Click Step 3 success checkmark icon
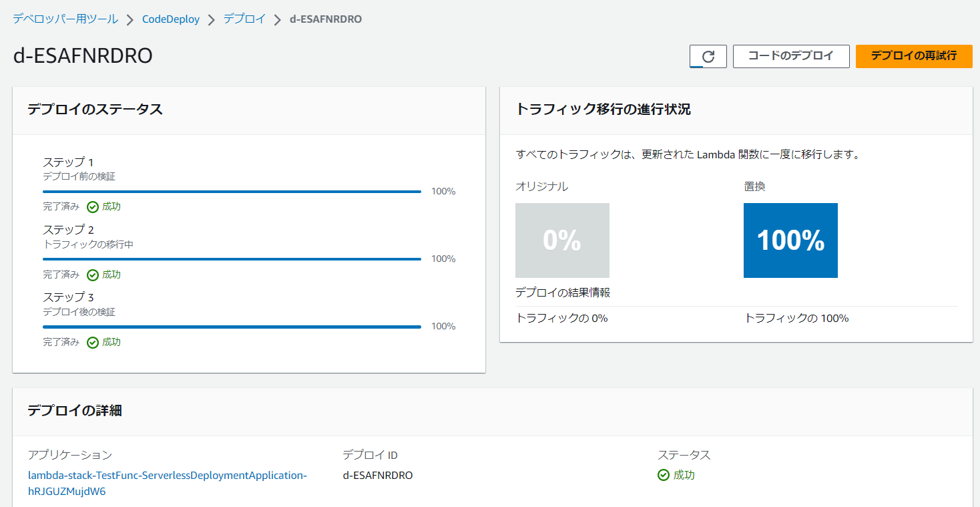The image size is (980, 507). pyautogui.click(x=93, y=342)
